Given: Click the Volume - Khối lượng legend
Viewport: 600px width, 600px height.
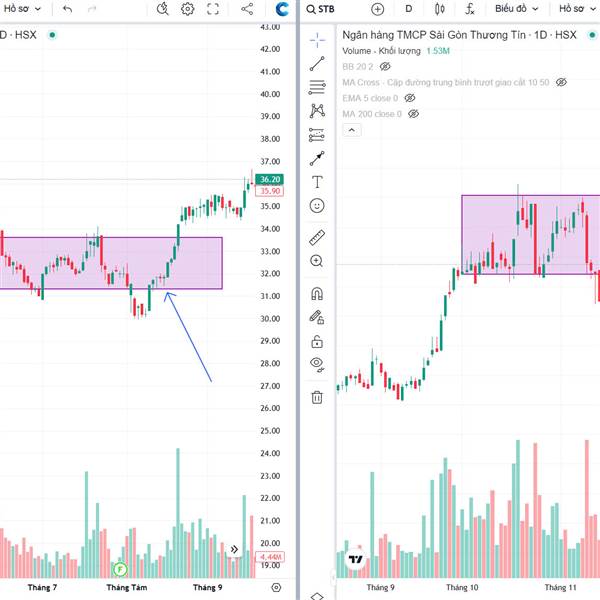Looking at the screenshot, I should pyautogui.click(x=381, y=51).
